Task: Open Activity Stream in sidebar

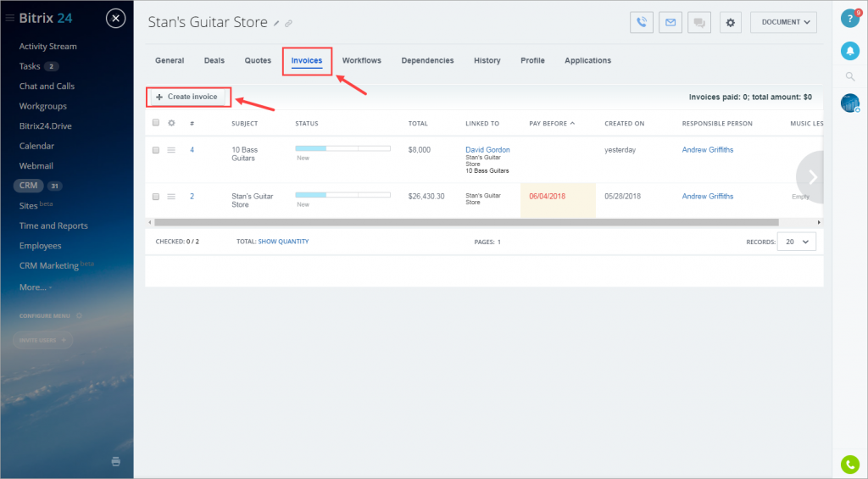Action: 47,47
